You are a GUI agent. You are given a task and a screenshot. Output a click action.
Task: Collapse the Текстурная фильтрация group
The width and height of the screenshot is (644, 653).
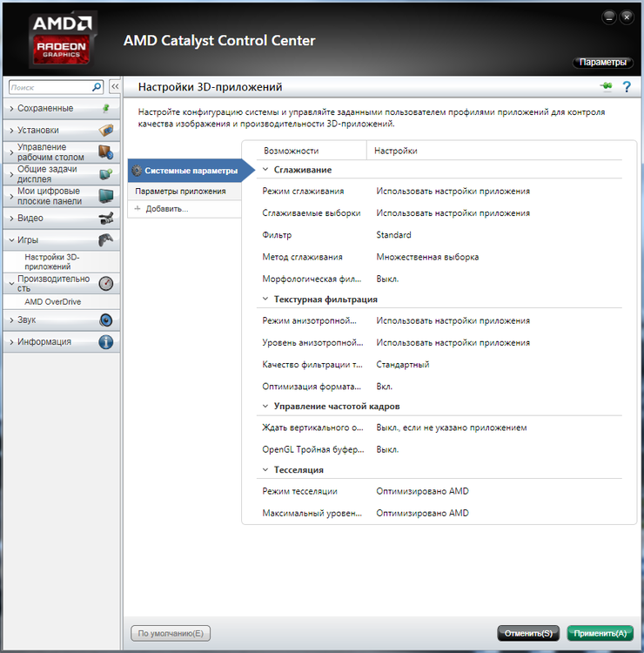[265, 299]
